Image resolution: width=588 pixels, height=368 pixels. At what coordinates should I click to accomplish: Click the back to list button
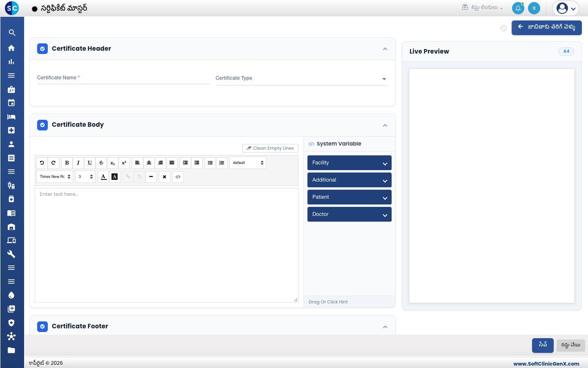pos(547,28)
